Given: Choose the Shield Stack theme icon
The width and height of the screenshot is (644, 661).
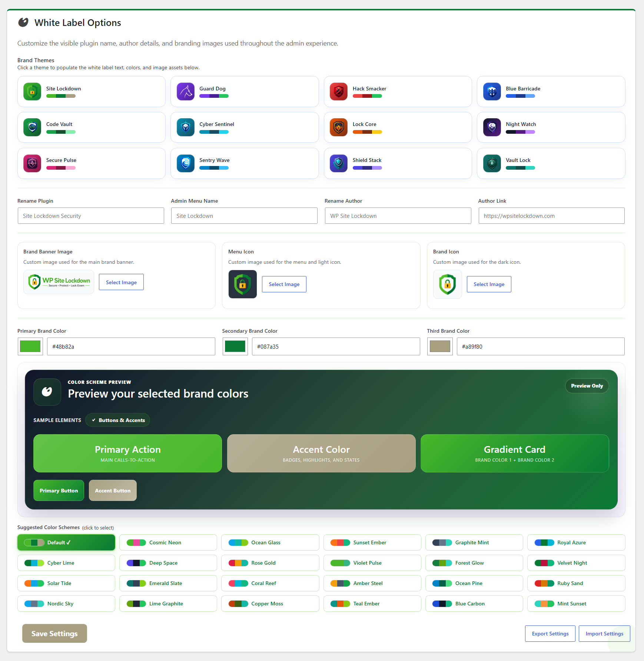Looking at the screenshot, I should coord(339,163).
